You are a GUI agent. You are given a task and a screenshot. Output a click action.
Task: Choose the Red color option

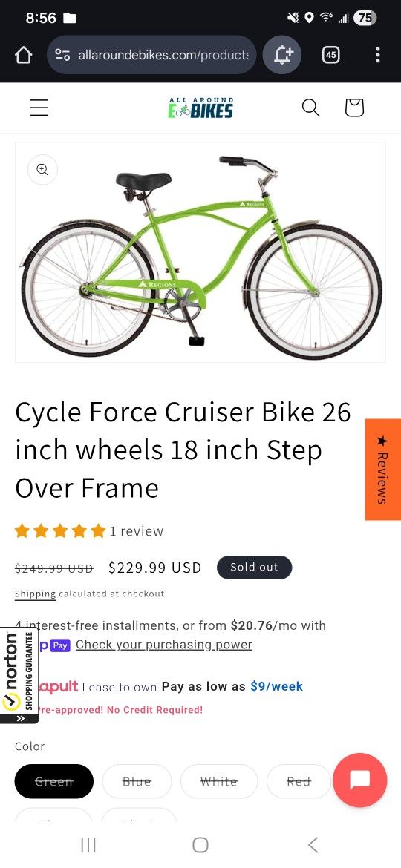click(x=299, y=781)
